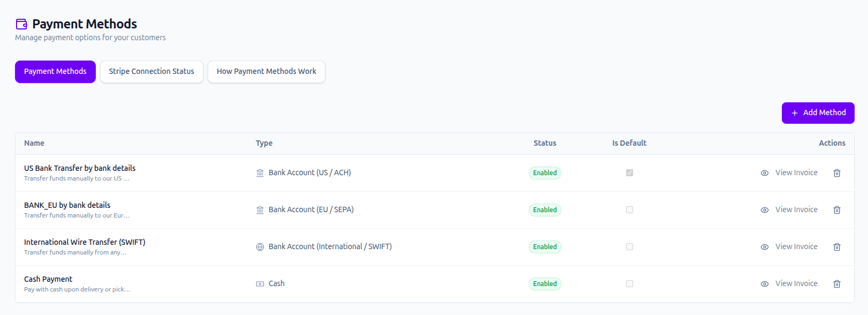Select 'US Bank Transfer by bank details' name
The image size is (868, 315).
[80, 168]
